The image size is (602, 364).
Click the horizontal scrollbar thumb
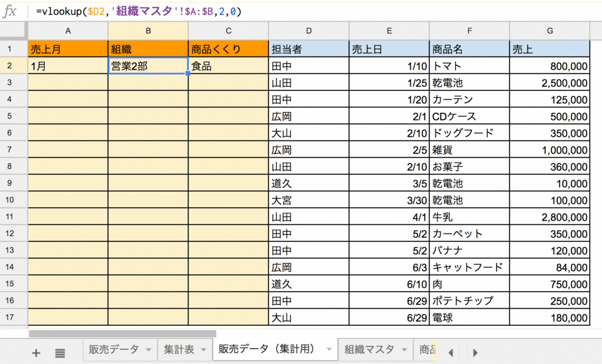tap(122, 333)
